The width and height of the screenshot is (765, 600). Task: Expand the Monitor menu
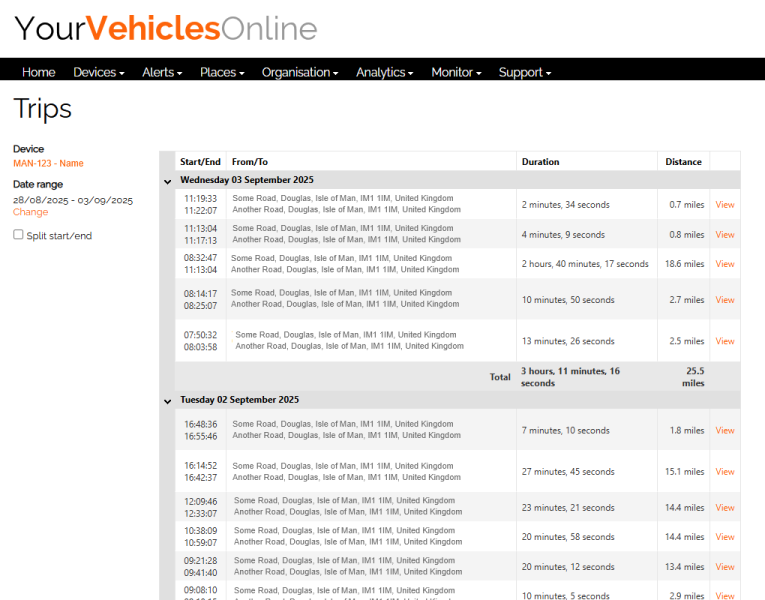click(456, 72)
